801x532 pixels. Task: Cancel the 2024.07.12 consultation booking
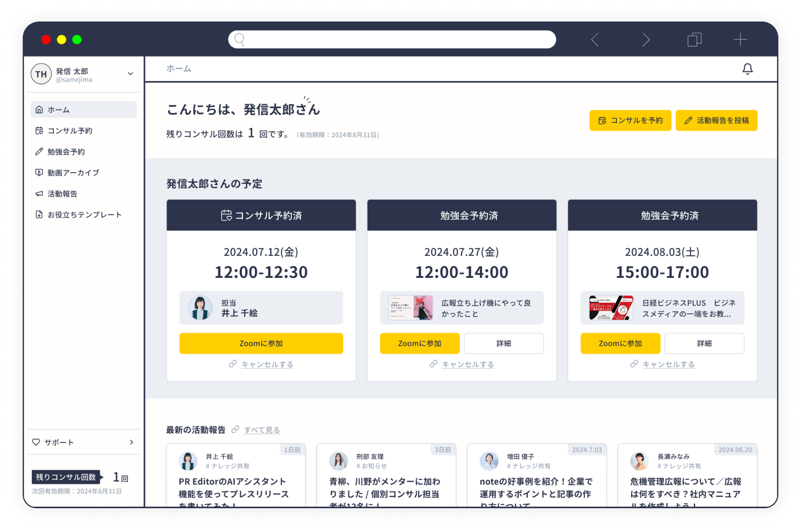coord(267,364)
